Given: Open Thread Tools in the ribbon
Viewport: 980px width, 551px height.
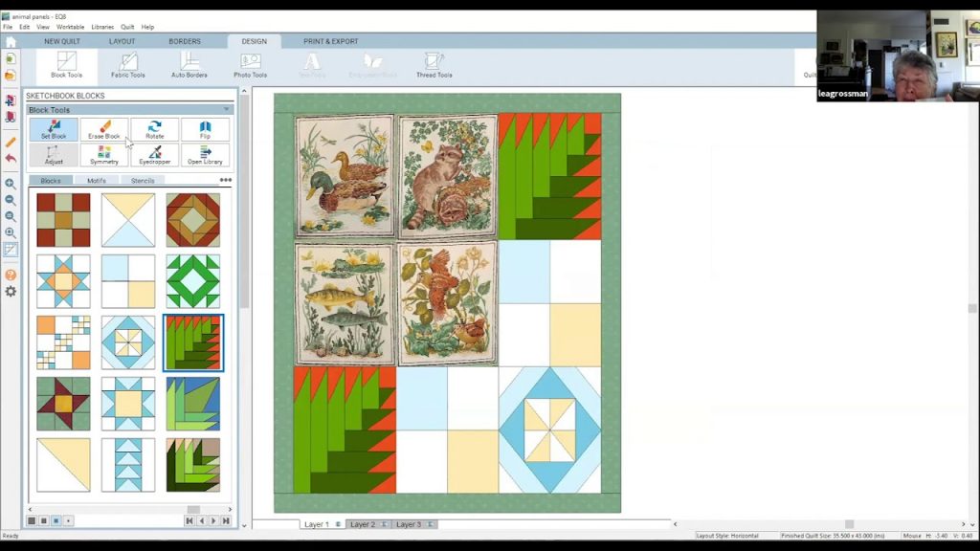Looking at the screenshot, I should [434, 66].
